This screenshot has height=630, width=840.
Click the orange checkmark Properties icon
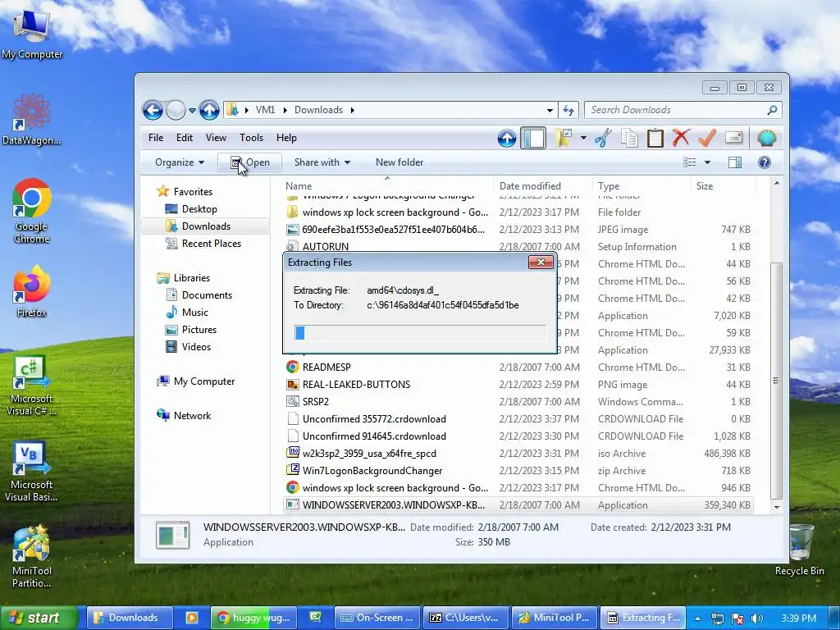pyautogui.click(x=707, y=138)
